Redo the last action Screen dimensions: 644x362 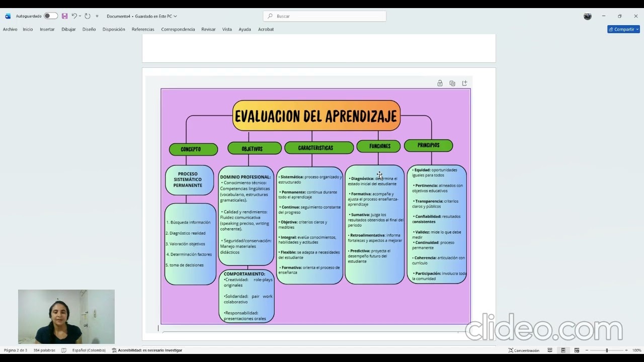tap(88, 16)
